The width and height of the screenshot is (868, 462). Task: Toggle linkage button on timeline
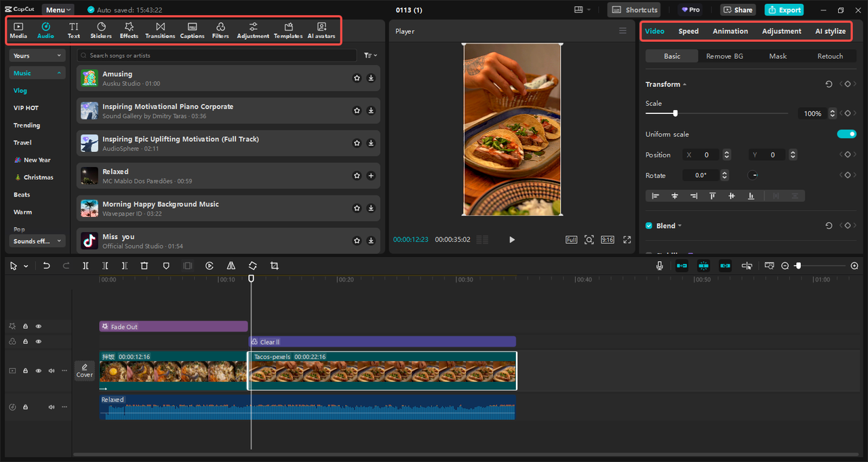(725, 266)
